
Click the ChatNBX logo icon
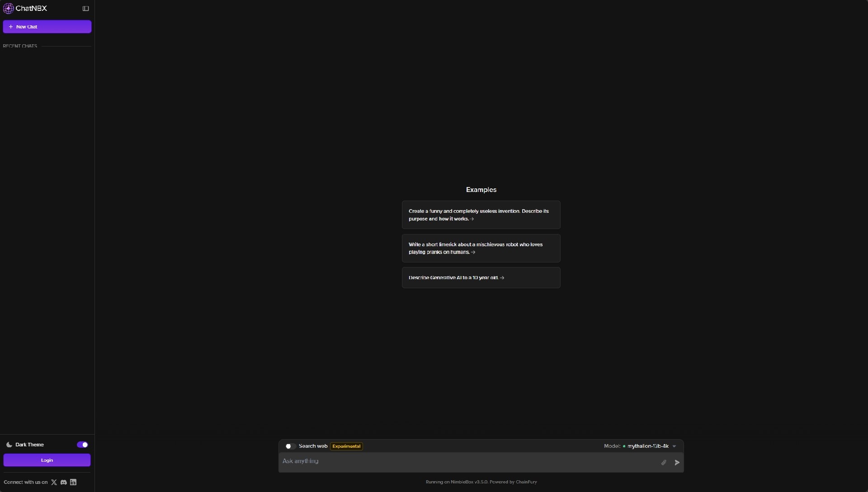8,9
